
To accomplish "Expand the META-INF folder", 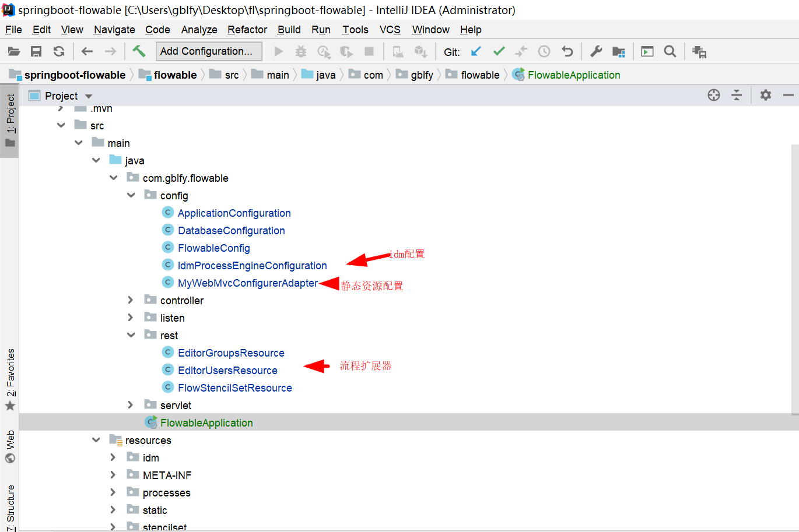I will [113, 475].
